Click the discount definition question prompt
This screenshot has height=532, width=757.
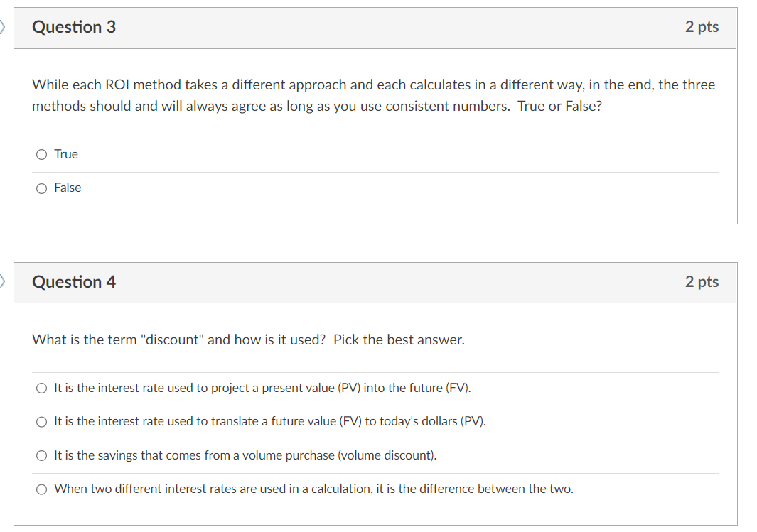(x=248, y=340)
